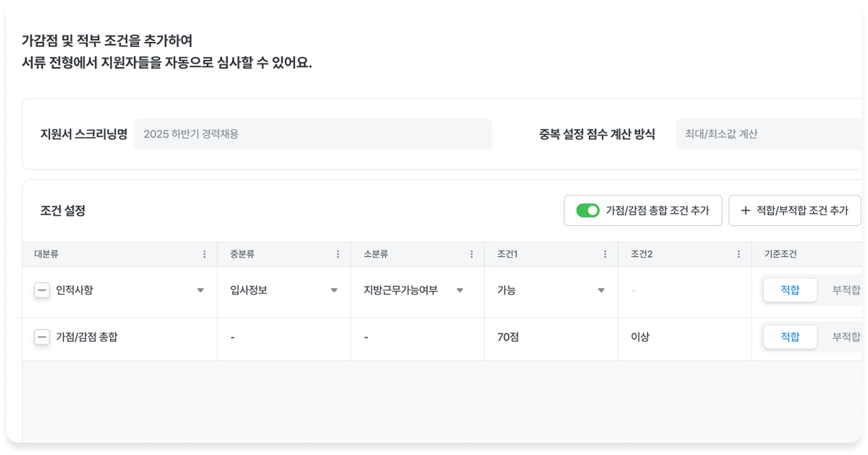The width and height of the screenshot is (868, 455).
Task: Open the 대분류 dropdown showing 인적사항
Action: [201, 290]
